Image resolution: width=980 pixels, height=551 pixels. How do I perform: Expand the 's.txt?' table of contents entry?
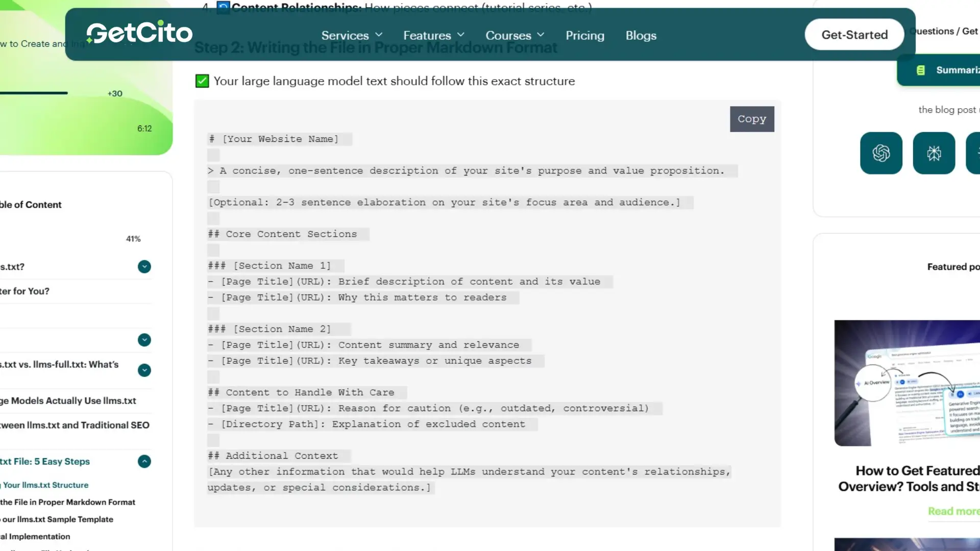pyautogui.click(x=144, y=267)
